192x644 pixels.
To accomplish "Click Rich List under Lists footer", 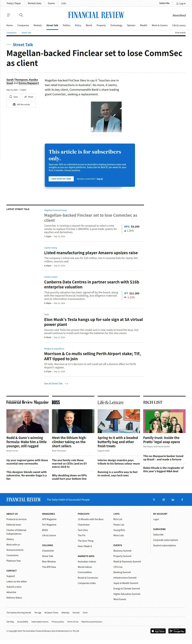I will point(118,519).
